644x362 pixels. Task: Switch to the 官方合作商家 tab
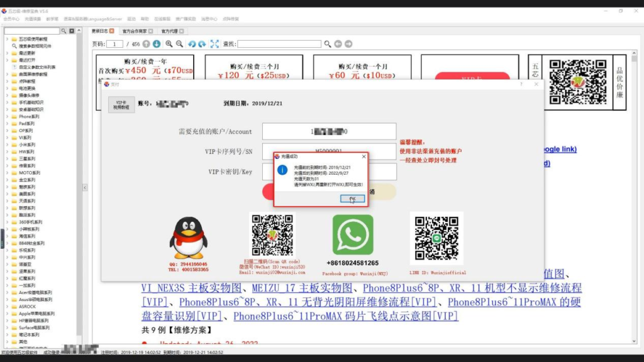(x=135, y=31)
